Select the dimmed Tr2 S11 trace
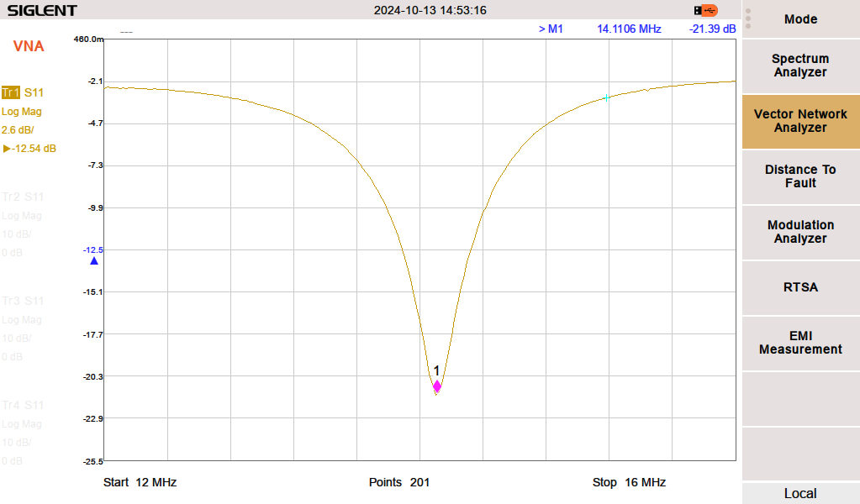 coord(23,197)
